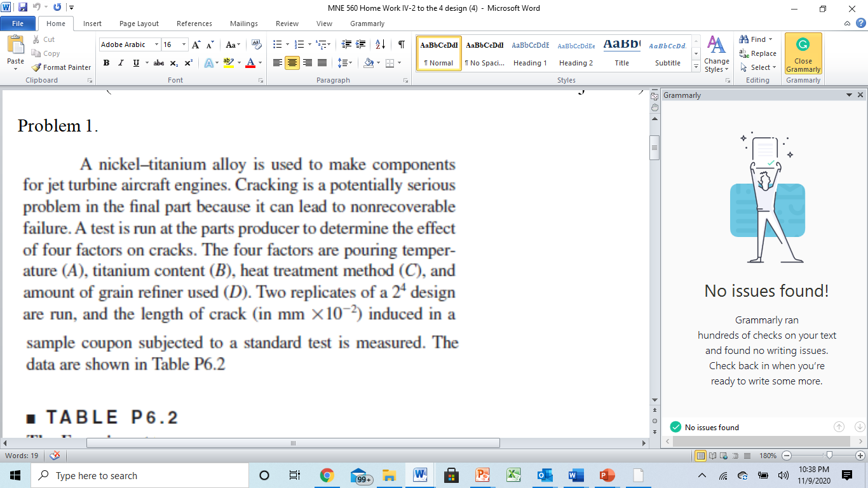This screenshot has width=868, height=488.
Task: Click the proofing errors icon in status bar
Action: 55,456
